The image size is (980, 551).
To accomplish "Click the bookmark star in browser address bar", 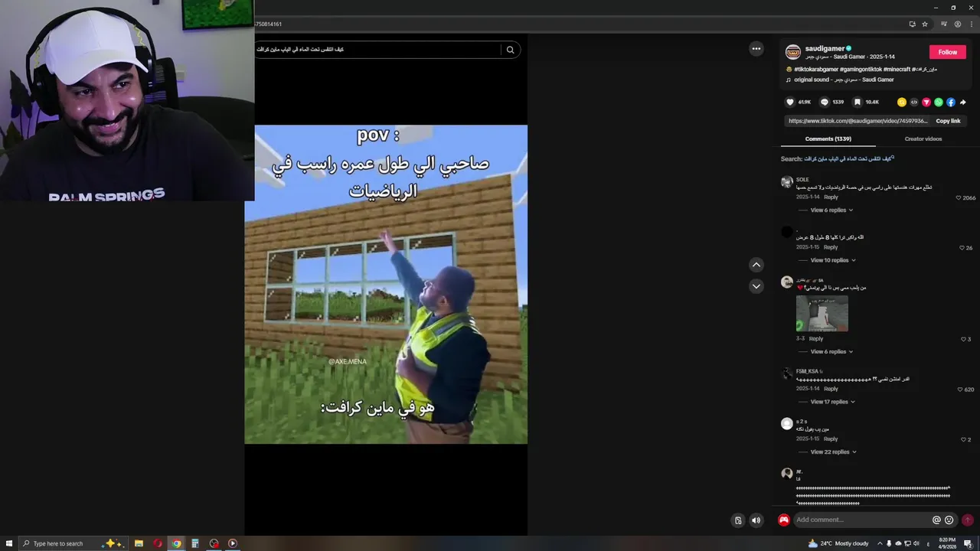I will coord(925,24).
